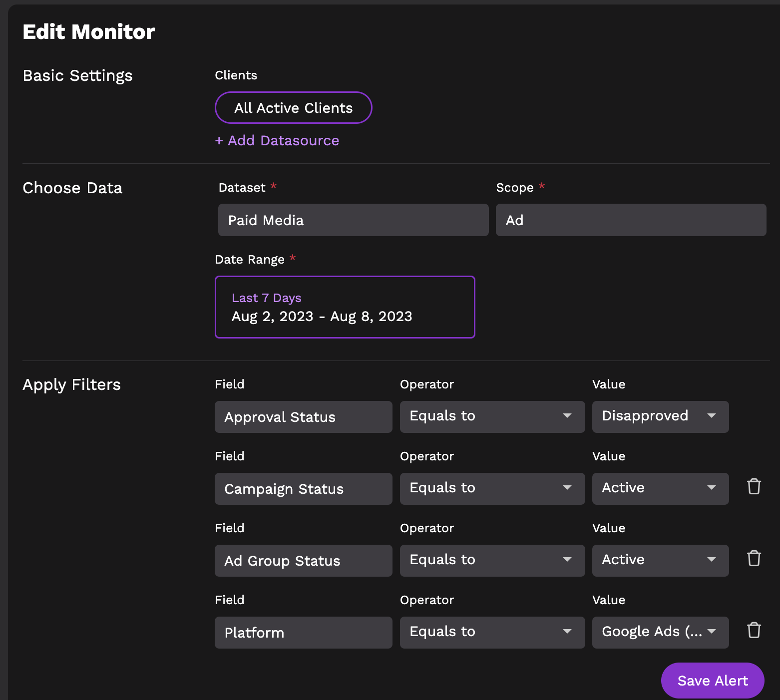Click the Campaign Status field box
Viewport: 780px width, 700px height.
click(303, 489)
